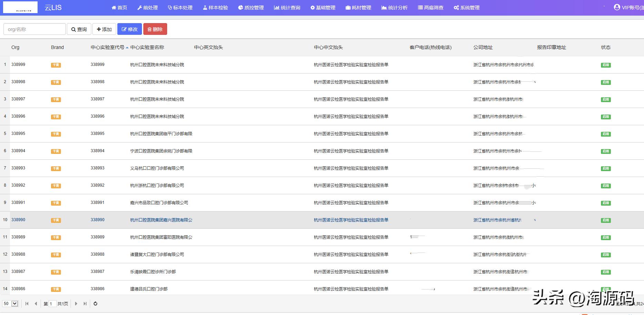
Task: Open the 样本检验 menu
Action: coord(215,8)
